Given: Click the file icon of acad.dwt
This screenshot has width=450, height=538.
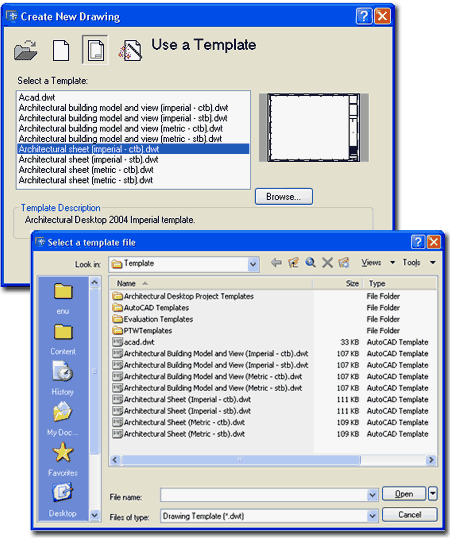Looking at the screenshot, I should click(x=117, y=342).
